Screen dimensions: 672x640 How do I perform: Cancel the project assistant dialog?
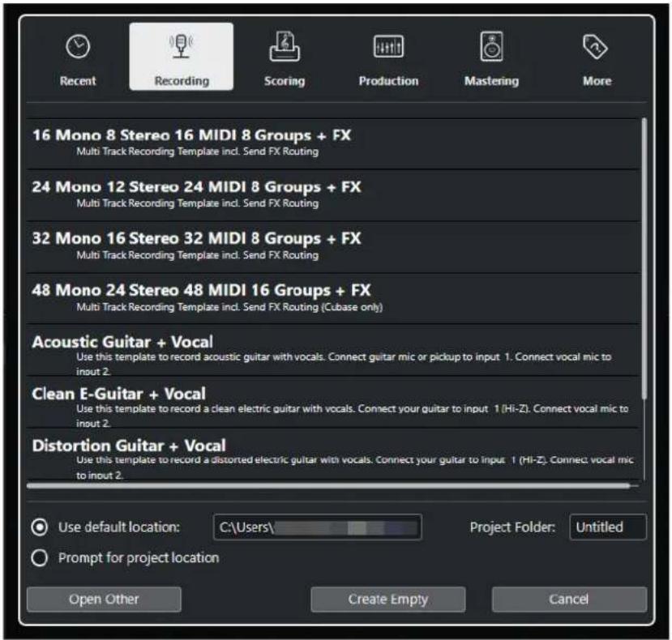(x=569, y=599)
